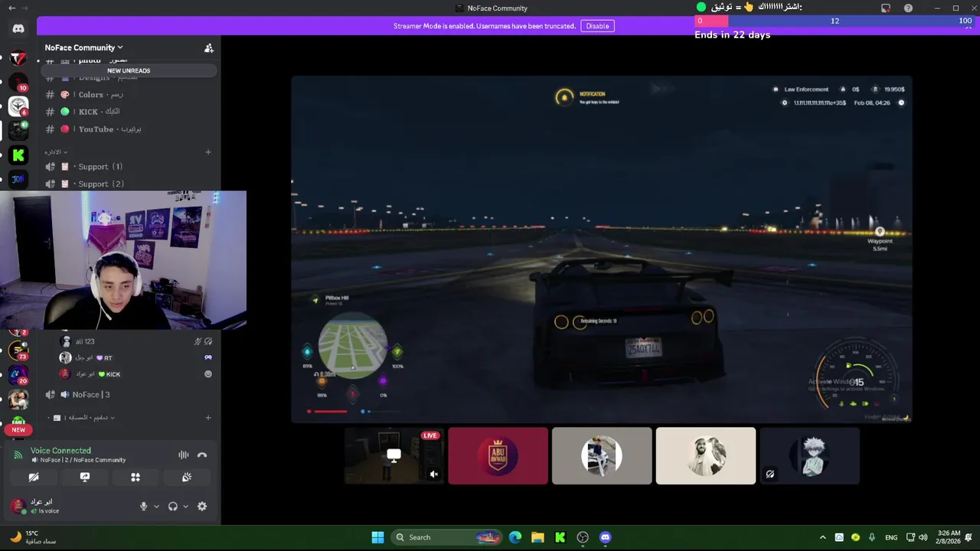Click the red NEW servers indicator
This screenshot has width=980, height=551.
pyautogui.click(x=18, y=429)
